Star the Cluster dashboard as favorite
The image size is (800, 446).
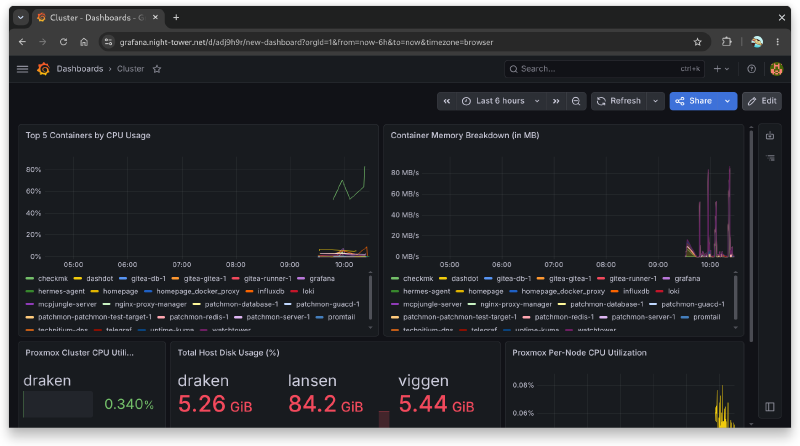[157, 69]
